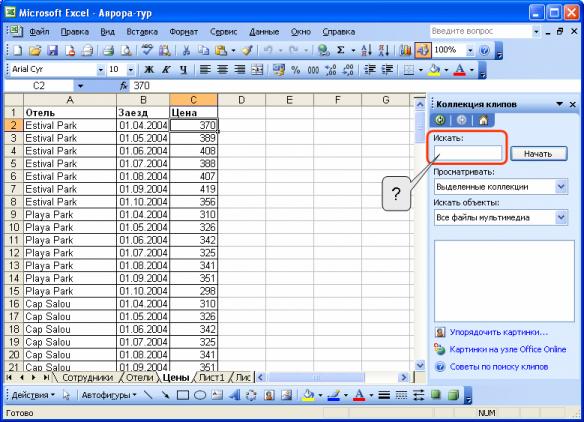
Task: Open the Данные menu
Action: 264,32
